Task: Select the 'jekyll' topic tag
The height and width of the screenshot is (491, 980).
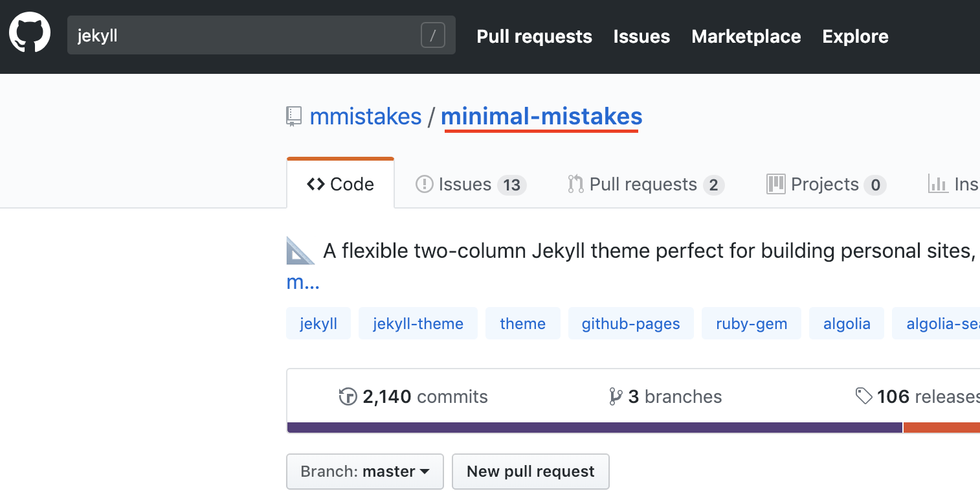Action: pyautogui.click(x=318, y=323)
